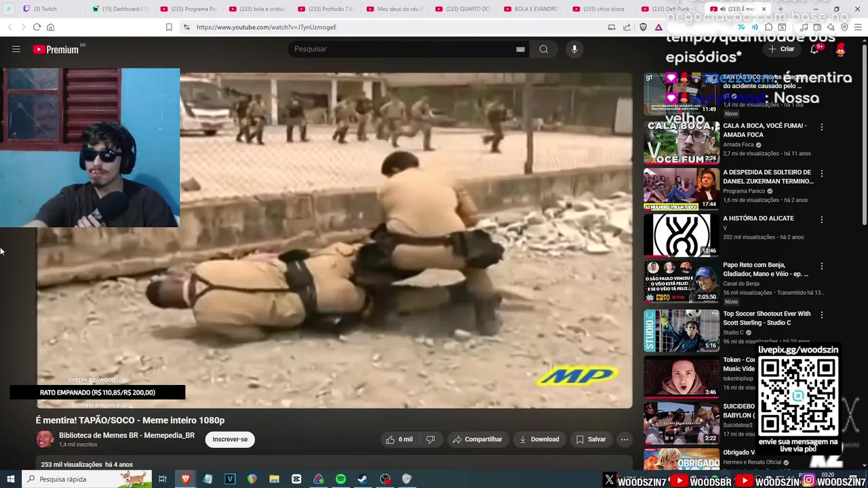Viewport: 868px width, 488px height.
Task: Open the browser extensions puzzle icon
Action: pyautogui.click(x=768, y=27)
